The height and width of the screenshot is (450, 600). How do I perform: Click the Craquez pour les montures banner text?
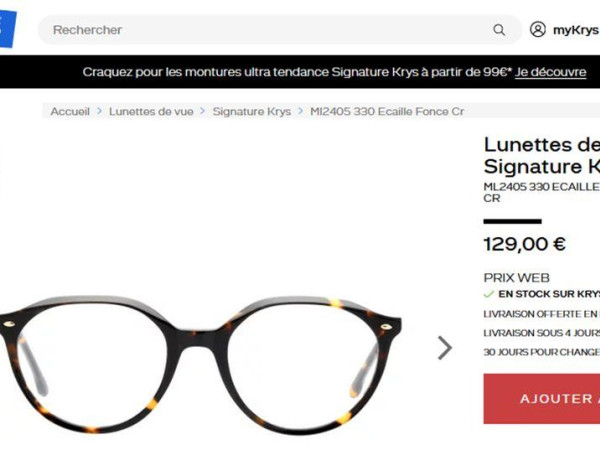click(297, 72)
